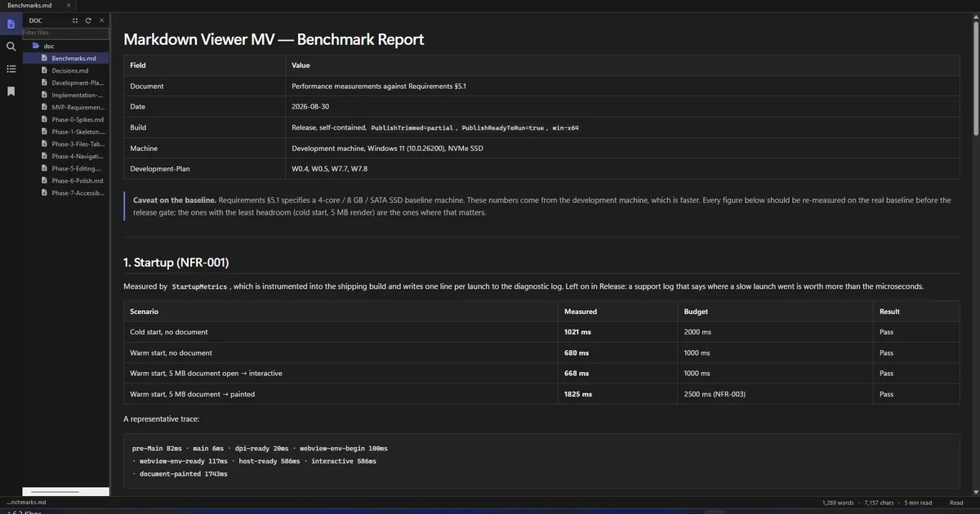Click the 1. Startup (NFR-001) heading
Viewport: 980px width, 514px height.
tap(176, 263)
